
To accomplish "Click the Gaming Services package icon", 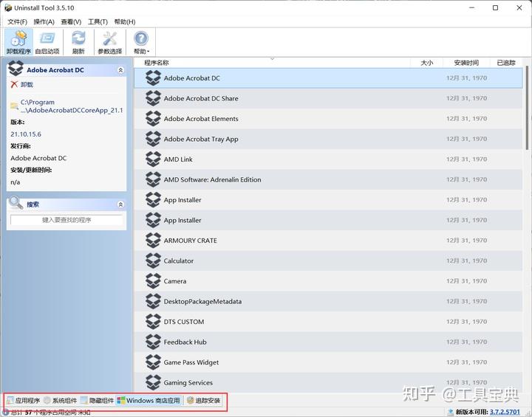I will tap(153, 382).
